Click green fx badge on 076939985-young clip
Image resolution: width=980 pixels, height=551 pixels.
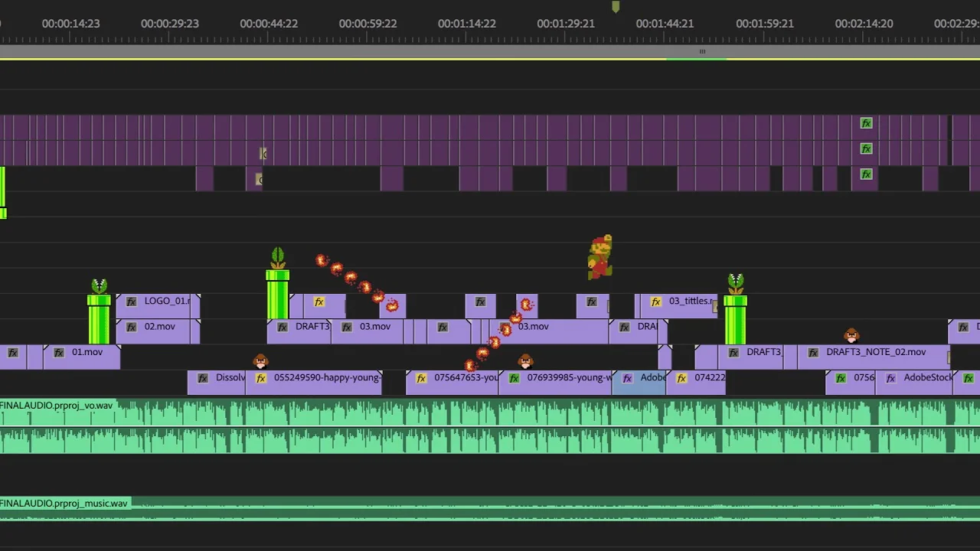(x=514, y=378)
